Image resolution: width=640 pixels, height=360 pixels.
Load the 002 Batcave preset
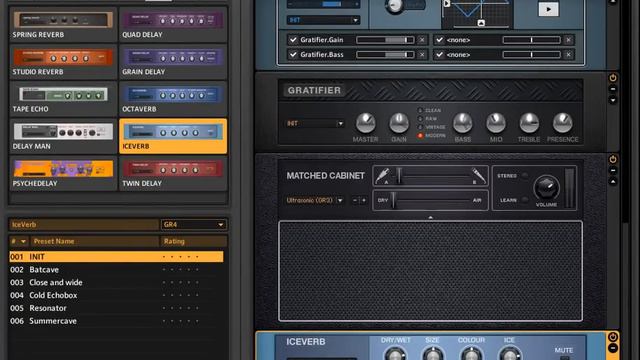116,270
